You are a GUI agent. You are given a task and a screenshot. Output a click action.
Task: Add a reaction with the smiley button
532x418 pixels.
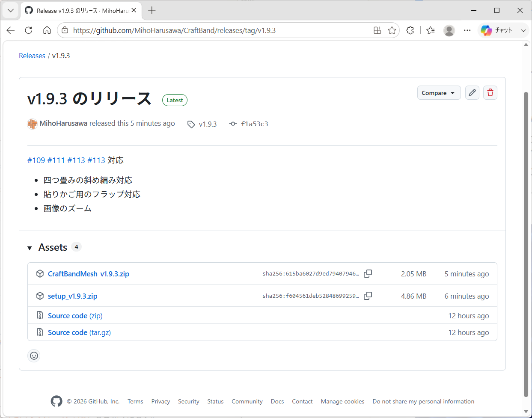(34, 356)
